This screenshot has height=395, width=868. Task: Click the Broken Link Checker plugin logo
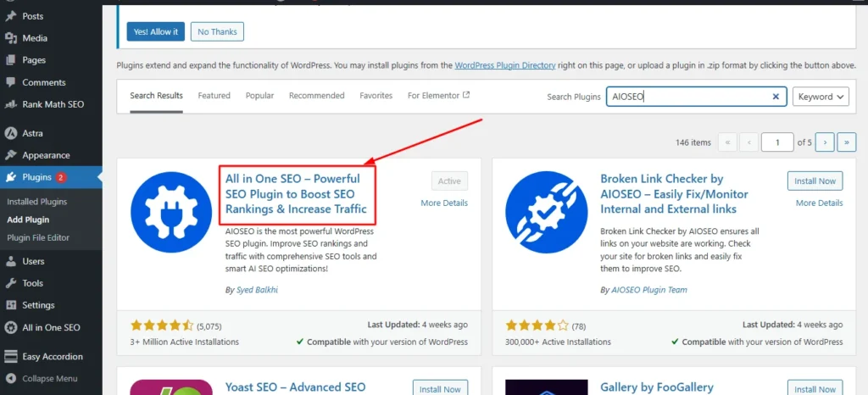pos(547,213)
